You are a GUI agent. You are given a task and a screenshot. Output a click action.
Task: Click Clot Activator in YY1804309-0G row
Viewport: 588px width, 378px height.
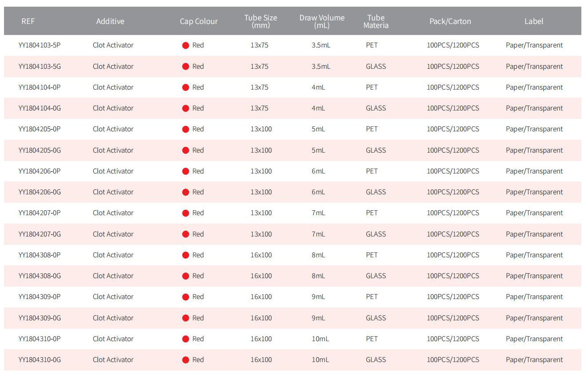point(113,318)
